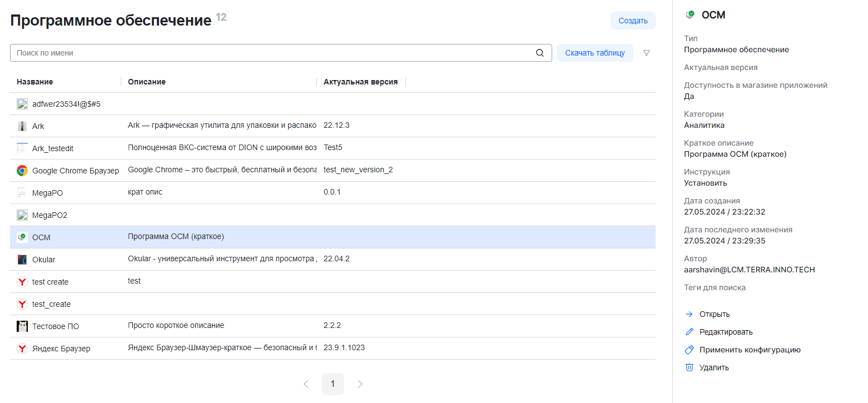Click the trash icon next to Удалить
Screen dimensions: 868x403
[x=690, y=367]
